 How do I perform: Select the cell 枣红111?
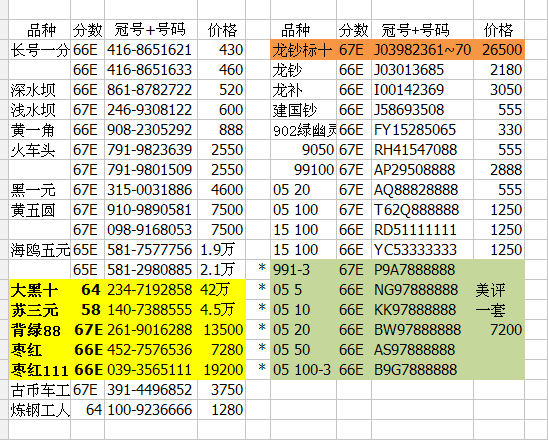pyautogui.click(x=40, y=370)
